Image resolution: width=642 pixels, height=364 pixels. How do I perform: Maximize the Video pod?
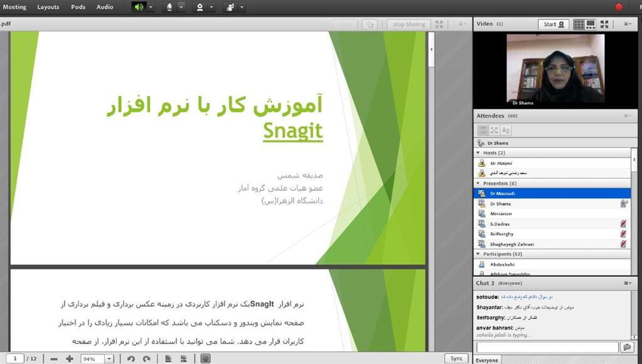point(604,24)
